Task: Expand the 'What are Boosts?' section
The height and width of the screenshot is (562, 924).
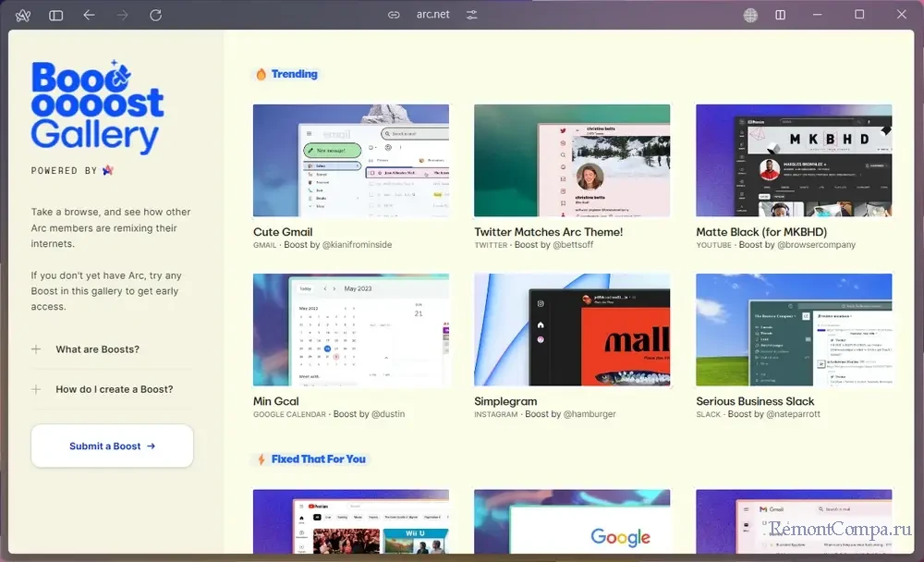Action: point(97,349)
